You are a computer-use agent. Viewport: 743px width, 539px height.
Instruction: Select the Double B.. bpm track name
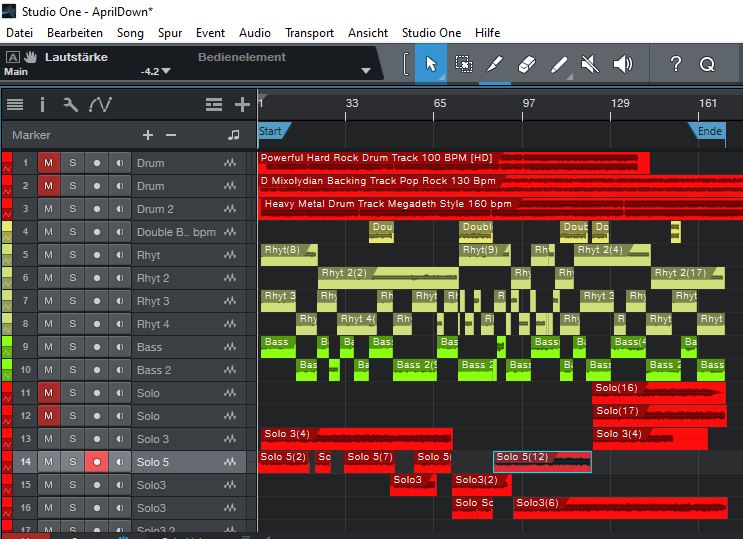tap(176, 232)
